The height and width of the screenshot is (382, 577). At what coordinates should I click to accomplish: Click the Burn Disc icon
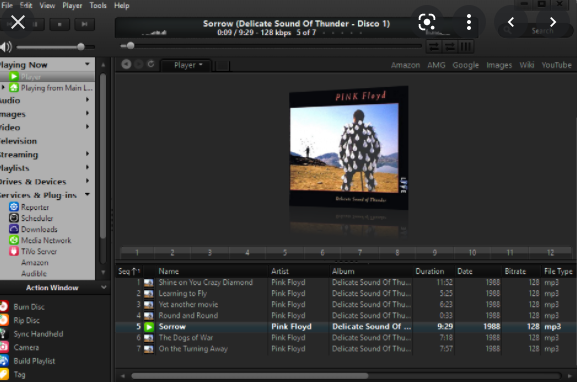point(4,307)
